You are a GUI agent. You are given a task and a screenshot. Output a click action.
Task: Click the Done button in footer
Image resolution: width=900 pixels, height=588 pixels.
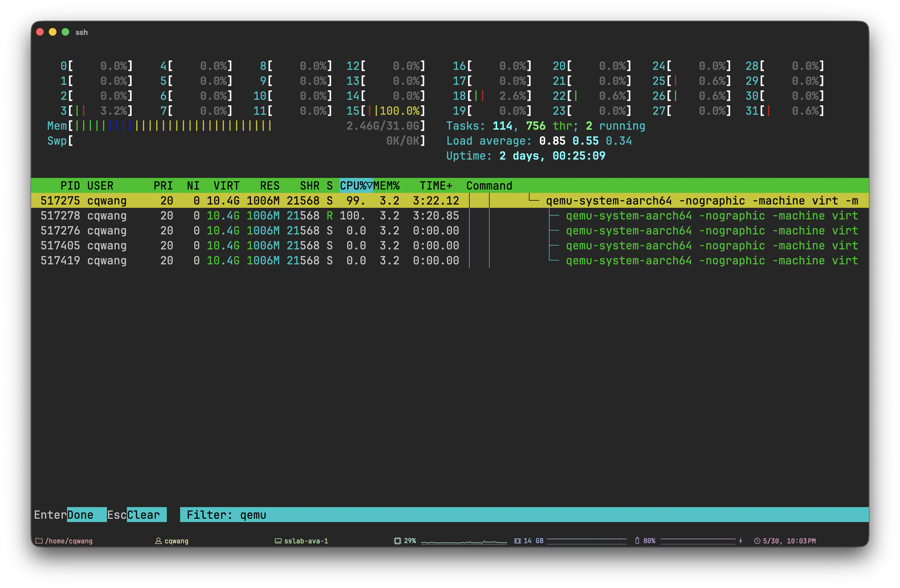click(87, 515)
